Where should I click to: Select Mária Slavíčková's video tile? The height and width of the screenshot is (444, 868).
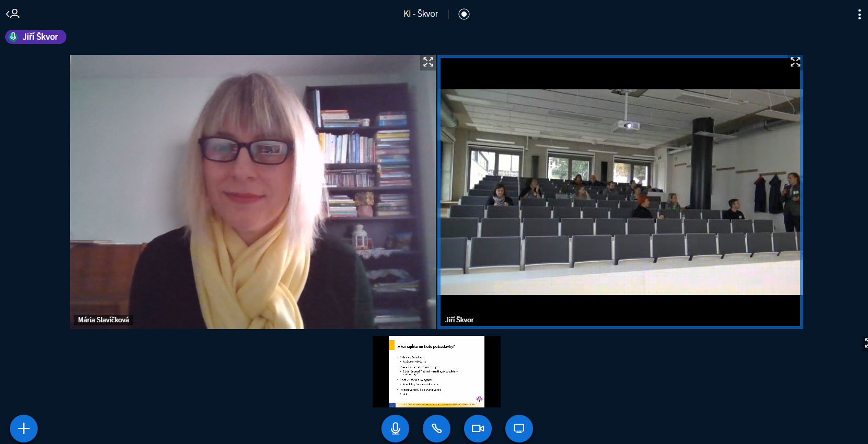[x=252, y=192]
